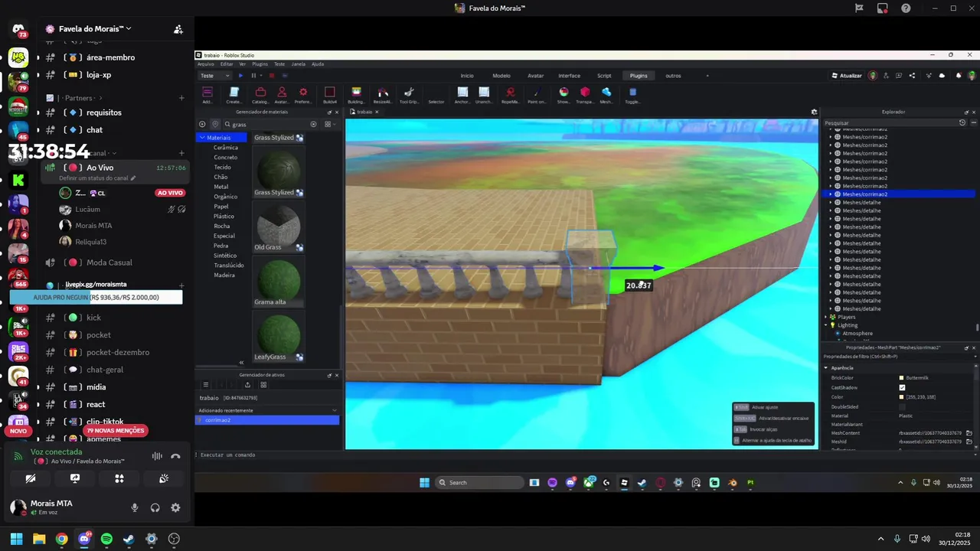Toggle Discord camera in voice panel
980x551 pixels.
click(x=31, y=478)
